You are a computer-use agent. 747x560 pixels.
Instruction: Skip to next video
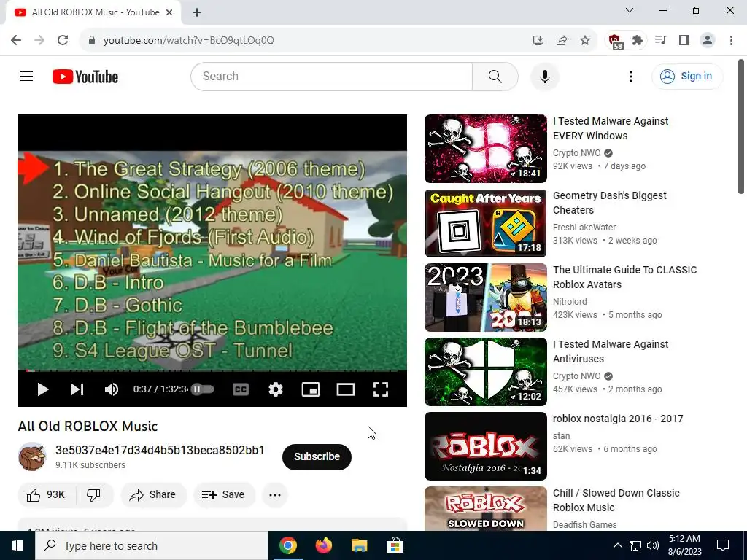(x=77, y=389)
